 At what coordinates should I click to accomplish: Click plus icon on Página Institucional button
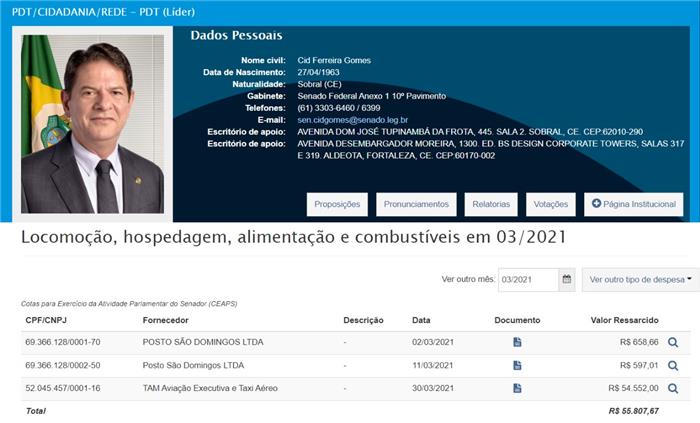click(596, 203)
